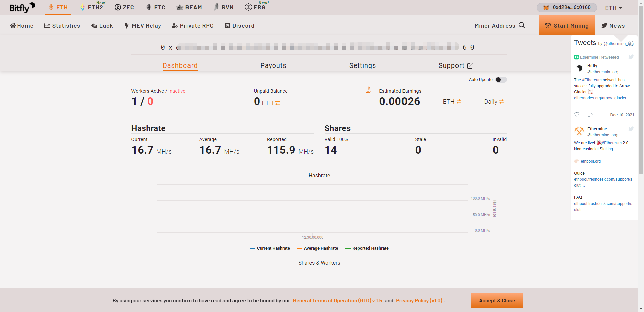Viewport: 644px width, 312px height.
Task: Switch to the ETC coin tab
Action: coord(156,7)
